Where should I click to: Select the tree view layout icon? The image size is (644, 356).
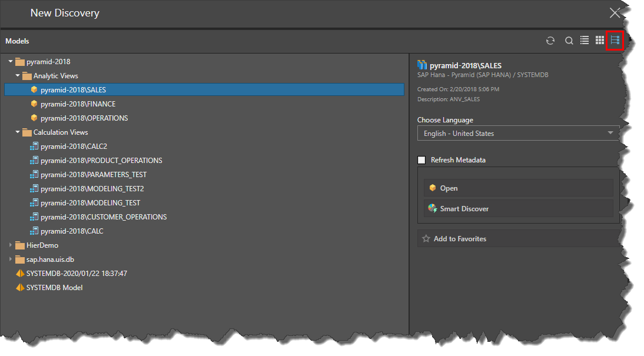615,40
